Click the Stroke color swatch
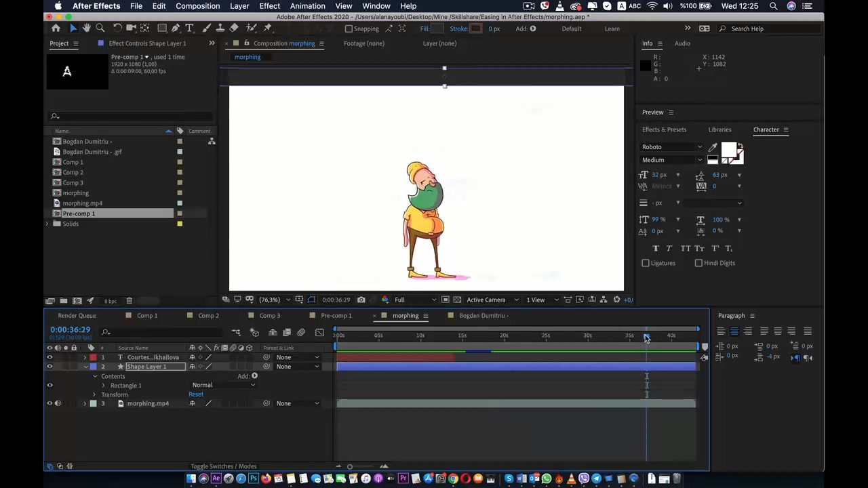Image resolution: width=868 pixels, height=488 pixels. tap(475, 28)
